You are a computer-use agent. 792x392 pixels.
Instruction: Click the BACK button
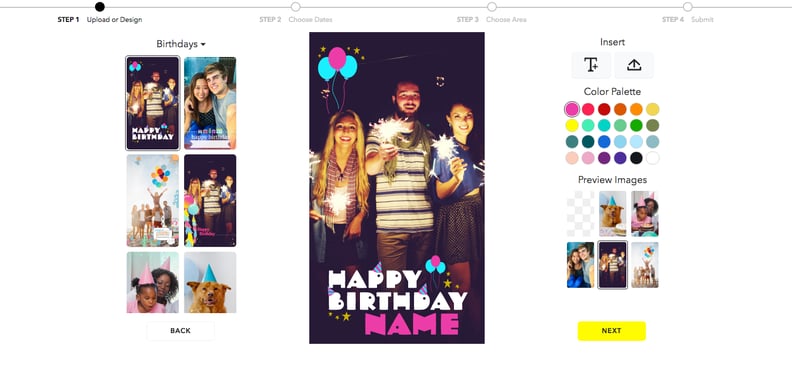[x=180, y=330]
